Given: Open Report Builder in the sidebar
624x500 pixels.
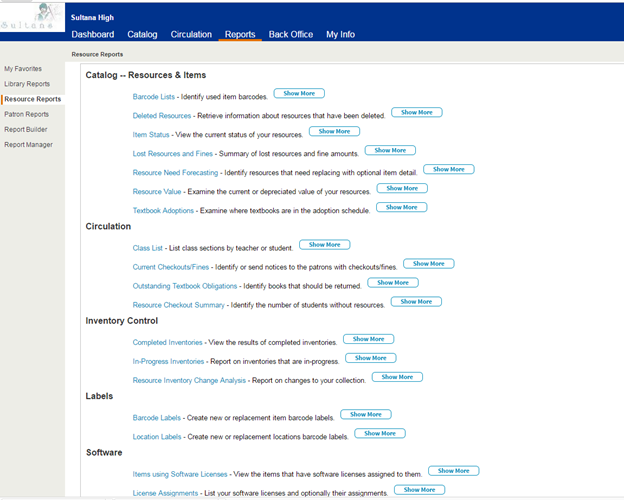Looking at the screenshot, I should pyautogui.click(x=25, y=129).
